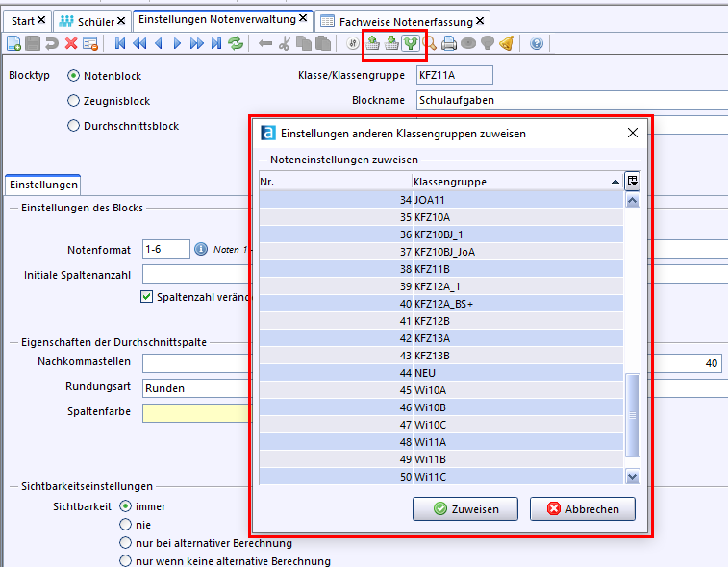
Task: Click the Blockname field Schulaufgaben
Action: click(572, 100)
